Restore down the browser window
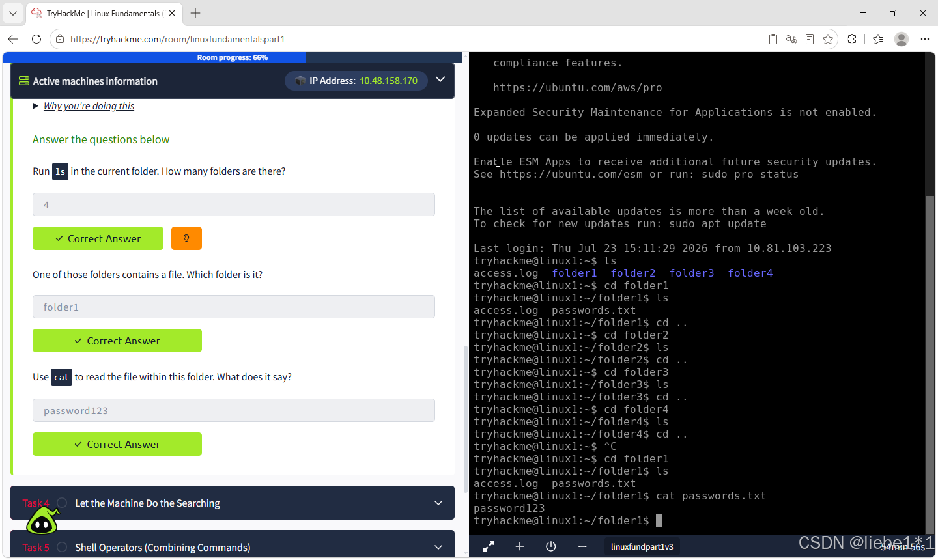Image resolution: width=938 pixels, height=560 pixels. pyautogui.click(x=893, y=13)
